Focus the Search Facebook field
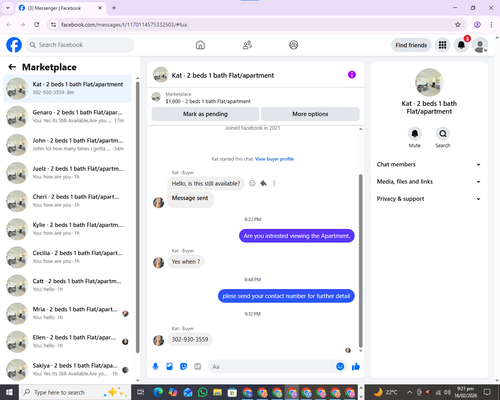The width and height of the screenshot is (500, 400). 80,45
